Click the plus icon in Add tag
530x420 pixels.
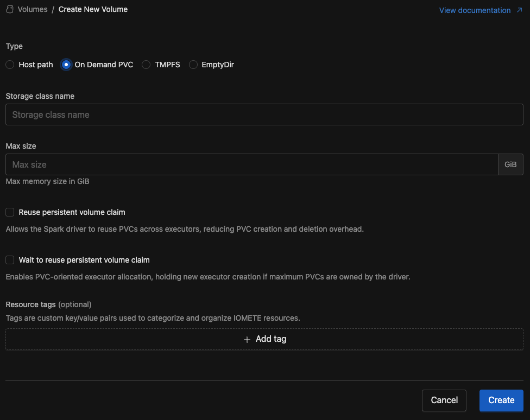247,339
